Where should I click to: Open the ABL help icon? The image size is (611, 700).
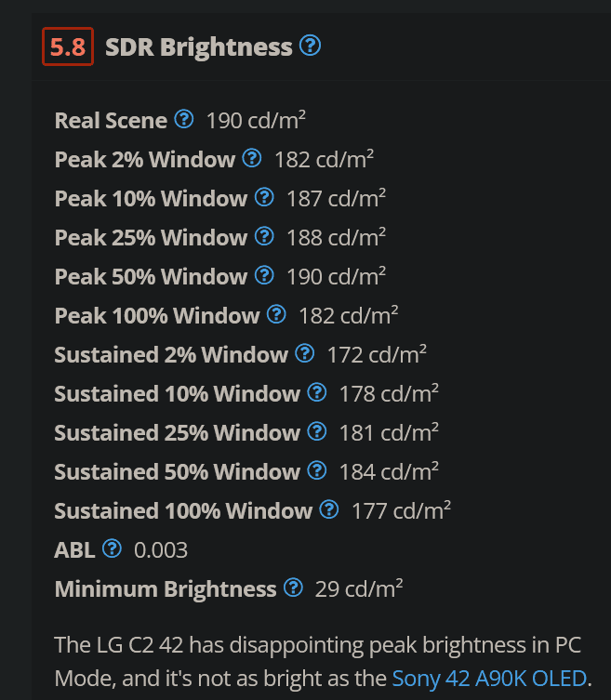pos(113,548)
